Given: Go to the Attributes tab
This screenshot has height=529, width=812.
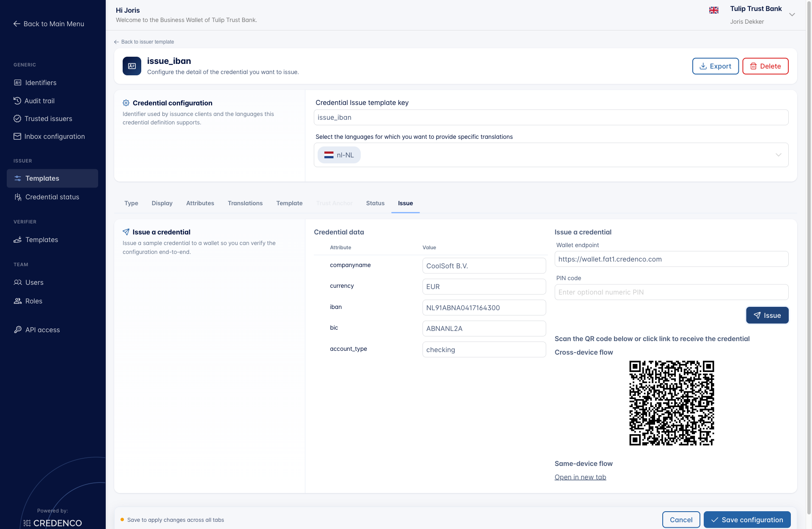Looking at the screenshot, I should 200,203.
